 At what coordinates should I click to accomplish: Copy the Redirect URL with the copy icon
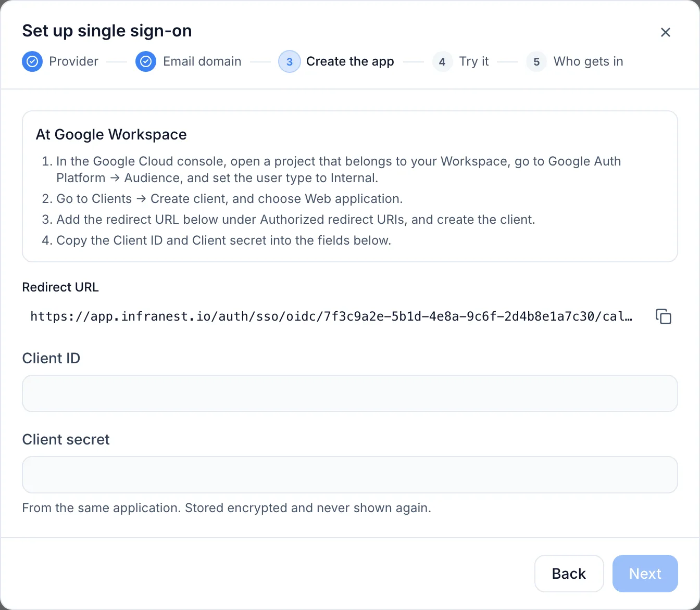[664, 316]
